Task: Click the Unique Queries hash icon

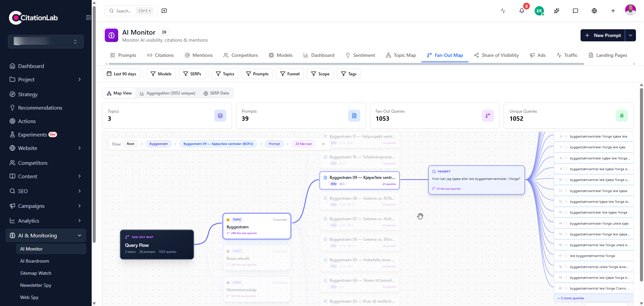Action: [x=622, y=116]
